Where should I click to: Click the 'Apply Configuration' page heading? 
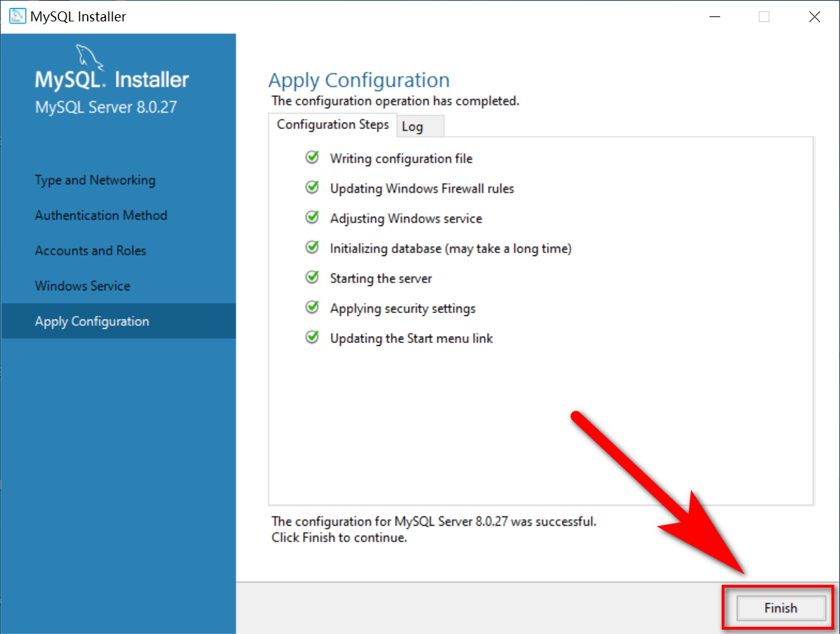pyautogui.click(x=359, y=81)
